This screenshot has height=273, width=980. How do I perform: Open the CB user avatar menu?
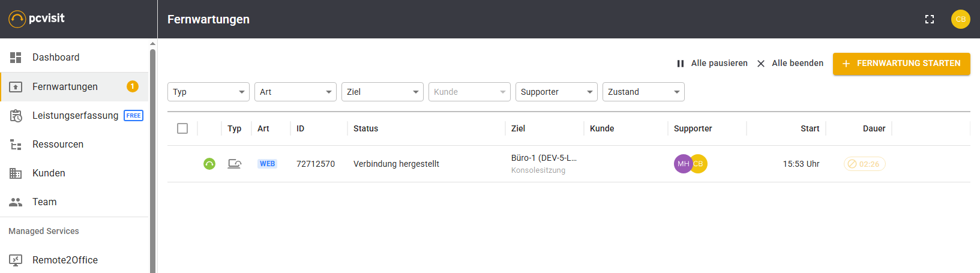[x=960, y=19]
